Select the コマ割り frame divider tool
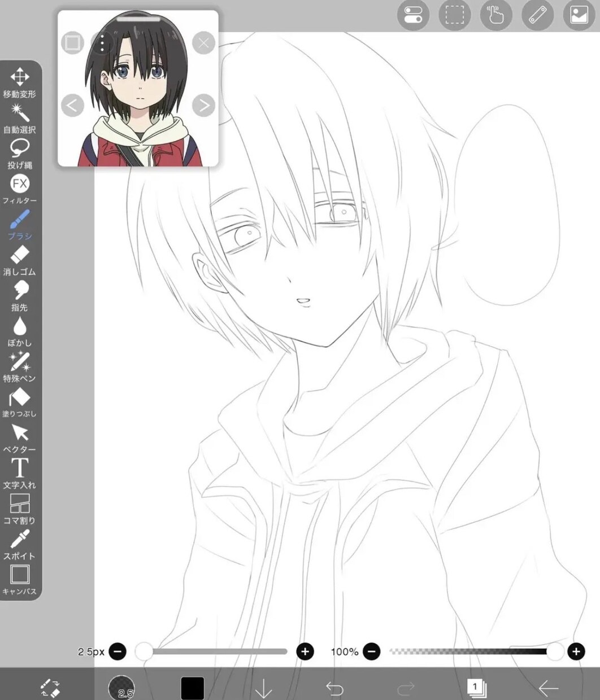Image resolution: width=600 pixels, height=700 pixels. click(20, 509)
